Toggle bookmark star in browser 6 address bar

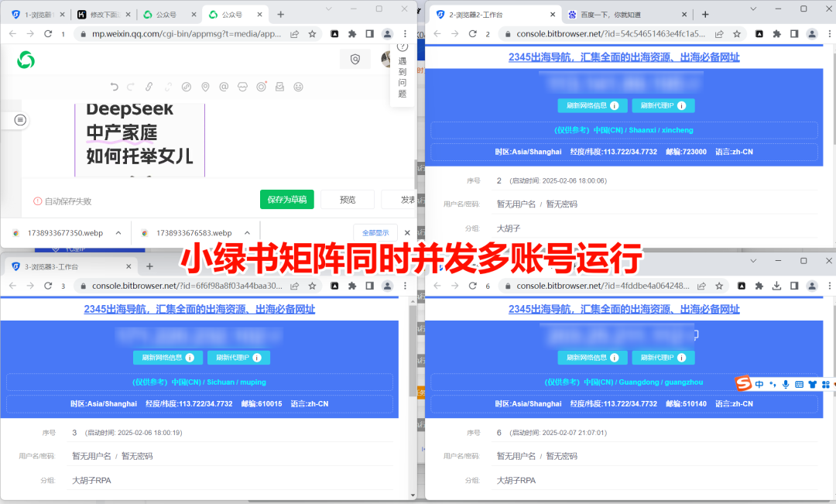coord(719,286)
